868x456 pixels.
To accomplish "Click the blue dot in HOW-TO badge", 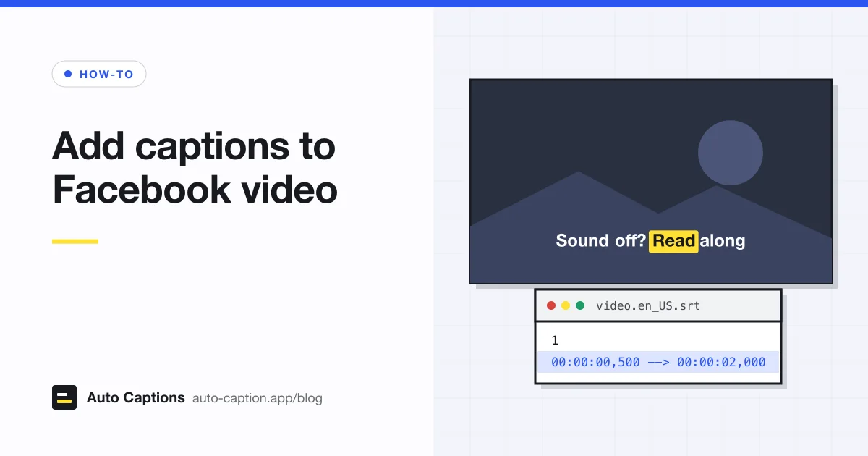I will tap(68, 74).
